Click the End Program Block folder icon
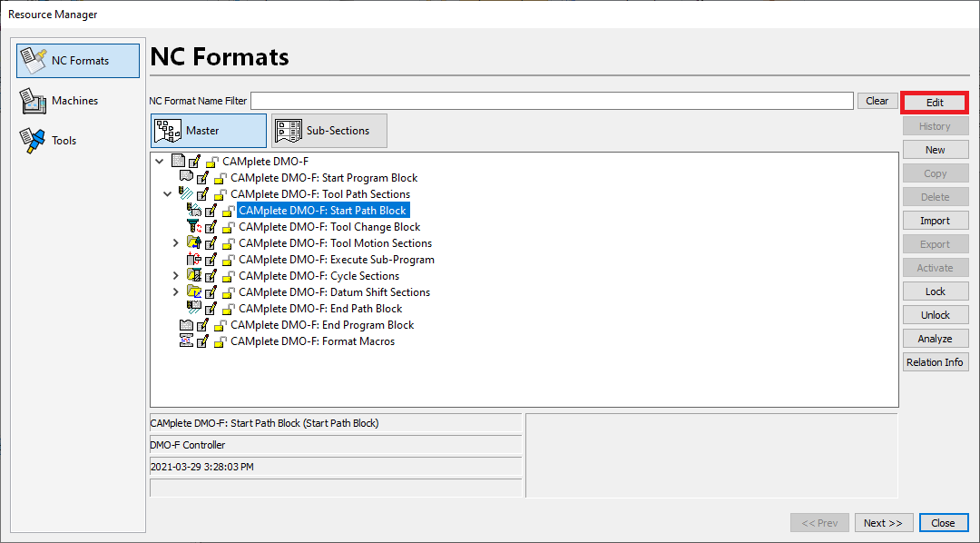This screenshot has height=543, width=980. point(188,324)
